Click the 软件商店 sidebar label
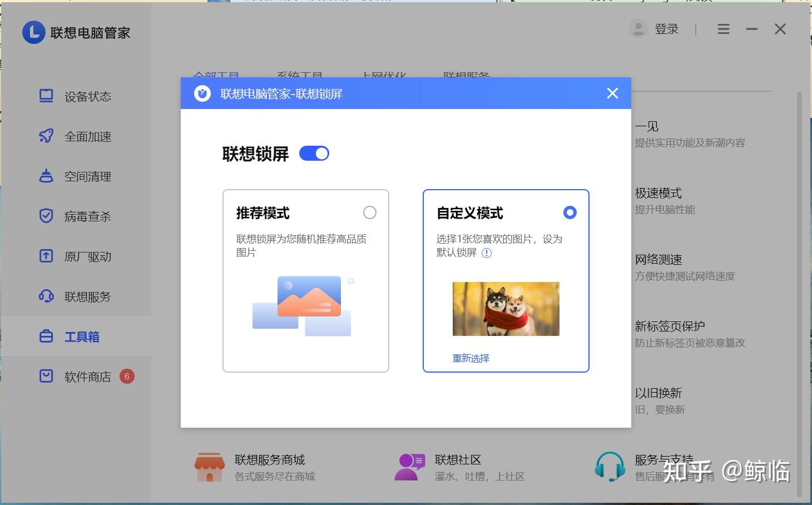 (x=88, y=377)
